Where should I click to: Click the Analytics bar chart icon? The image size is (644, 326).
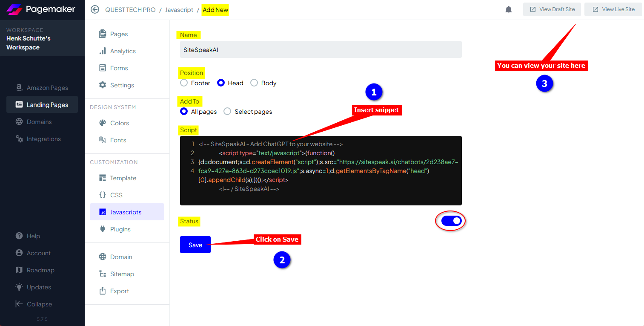click(x=103, y=51)
